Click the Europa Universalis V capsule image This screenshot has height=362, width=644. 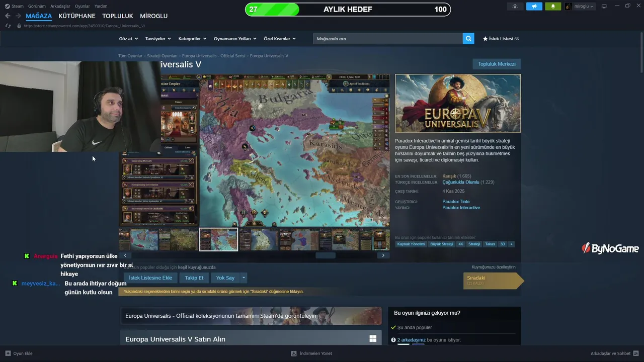(x=458, y=103)
